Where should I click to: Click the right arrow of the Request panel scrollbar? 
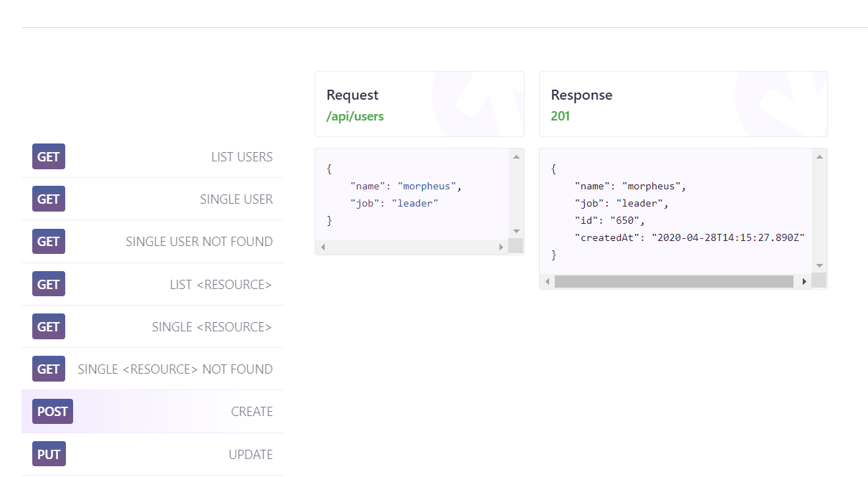click(501, 246)
